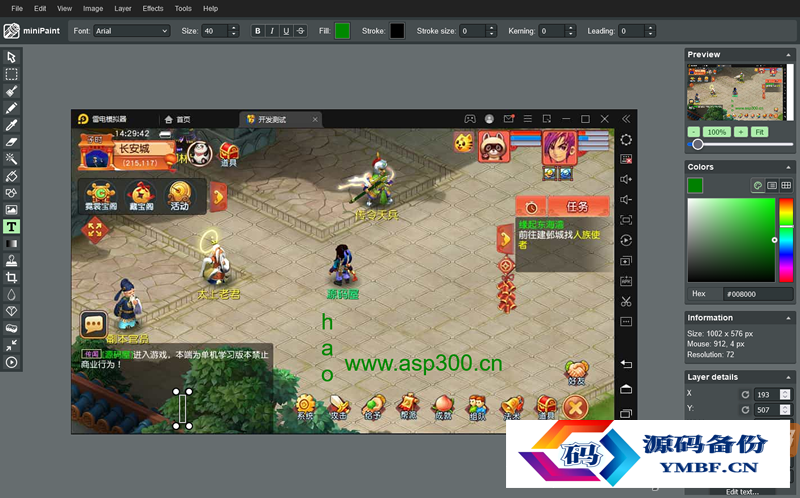The height and width of the screenshot is (498, 800).
Task: Open the Help menu
Action: 210,9
